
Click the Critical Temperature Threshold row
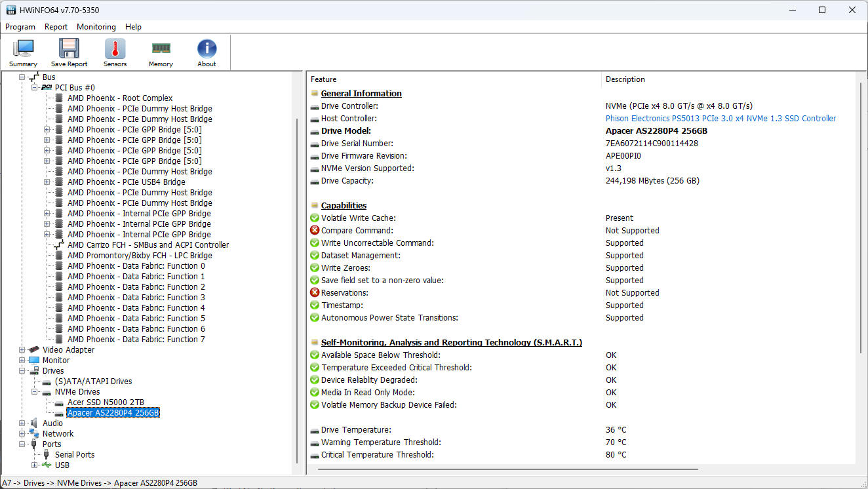pos(581,455)
